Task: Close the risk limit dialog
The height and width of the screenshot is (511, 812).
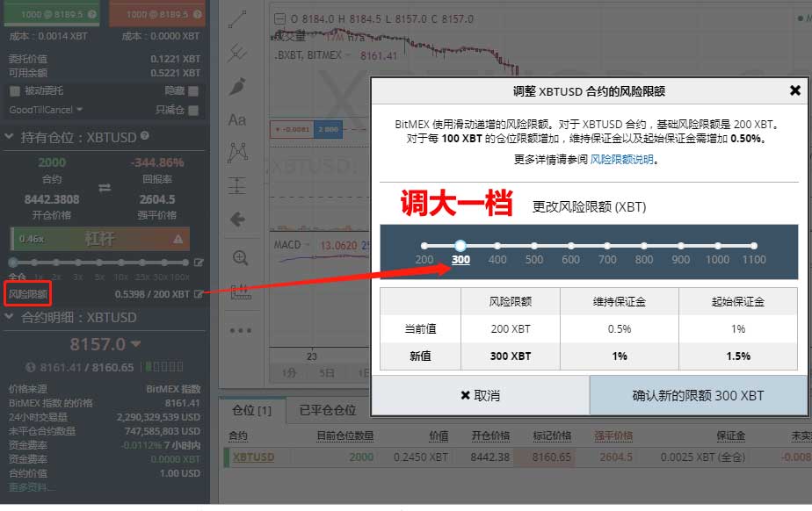Action: (x=795, y=90)
